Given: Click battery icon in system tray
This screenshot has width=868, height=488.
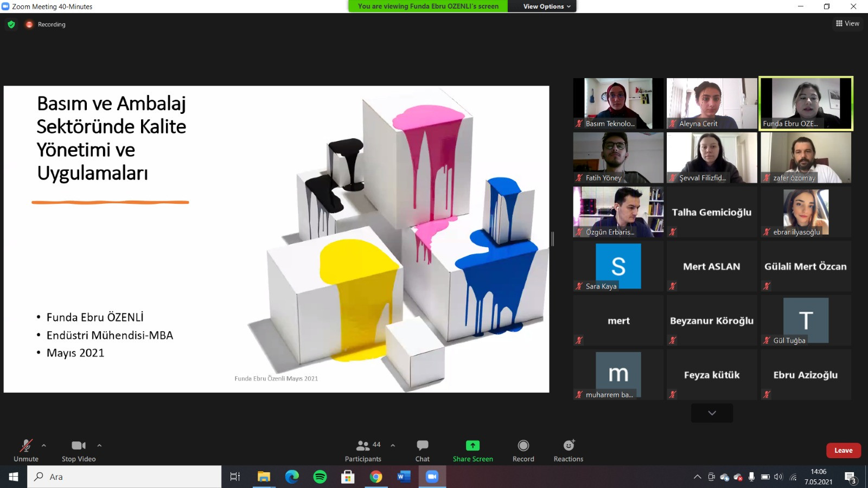Looking at the screenshot, I should tap(765, 477).
